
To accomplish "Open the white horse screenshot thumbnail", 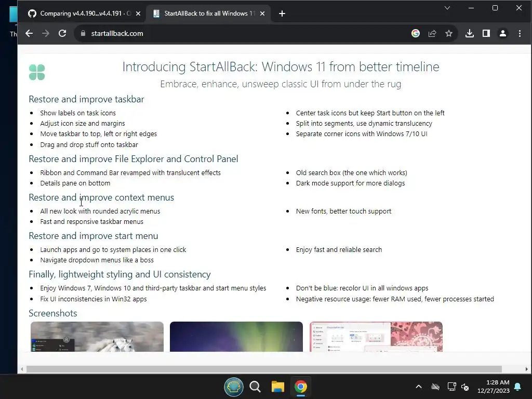I will click(x=97, y=337).
